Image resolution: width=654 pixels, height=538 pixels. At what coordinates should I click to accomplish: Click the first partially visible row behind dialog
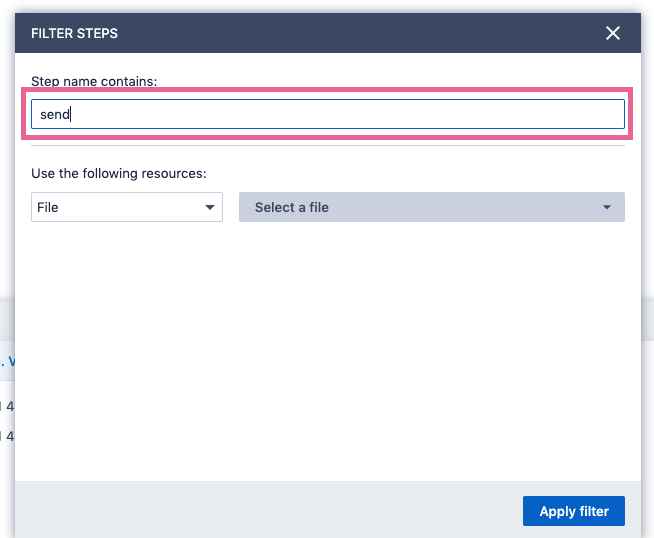(x=9, y=406)
